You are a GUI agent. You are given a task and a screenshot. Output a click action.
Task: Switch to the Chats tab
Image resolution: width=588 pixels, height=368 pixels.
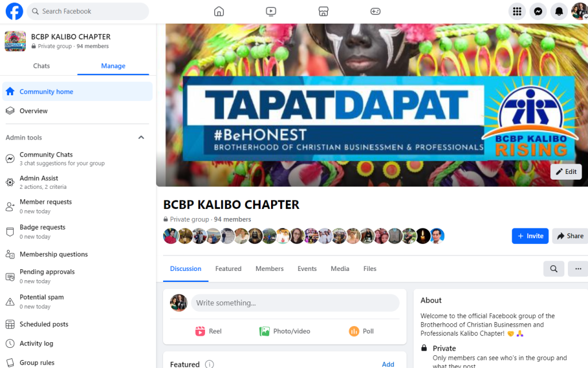click(x=41, y=66)
